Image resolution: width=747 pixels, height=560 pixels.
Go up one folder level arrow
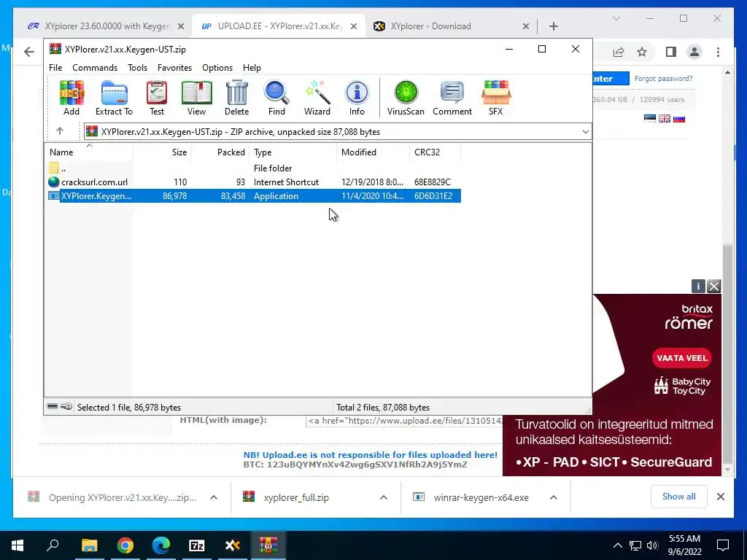point(60,131)
